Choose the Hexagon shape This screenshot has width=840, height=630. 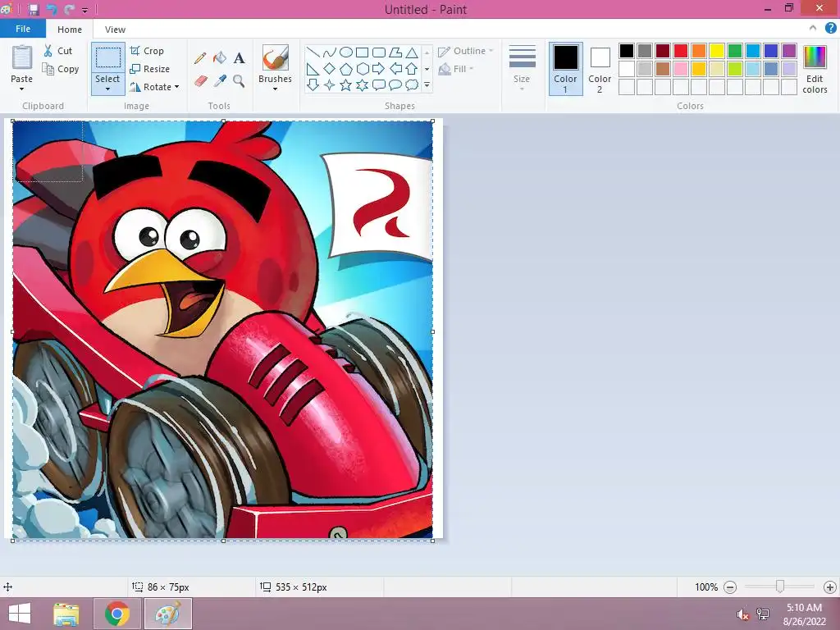point(362,69)
